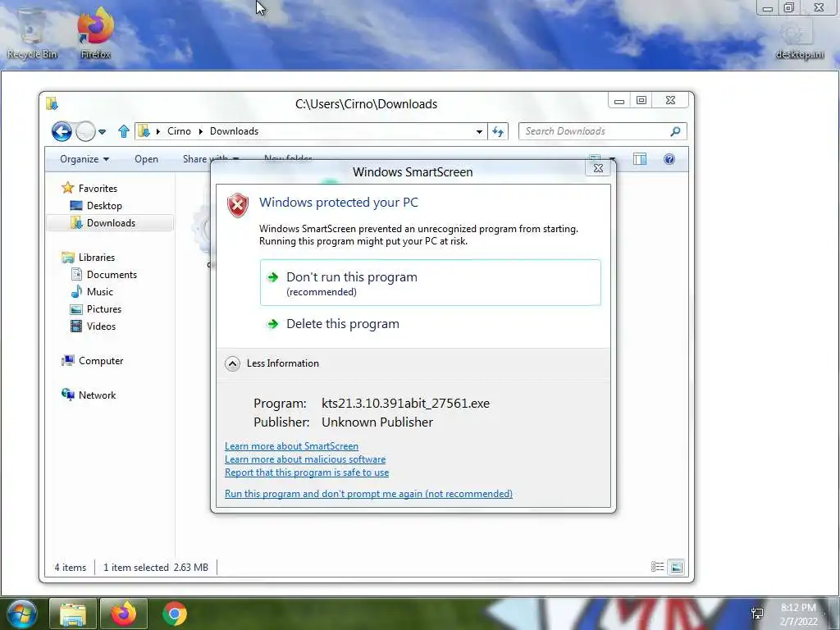
Task: Toggle the preview pane icon
Action: [x=640, y=159]
